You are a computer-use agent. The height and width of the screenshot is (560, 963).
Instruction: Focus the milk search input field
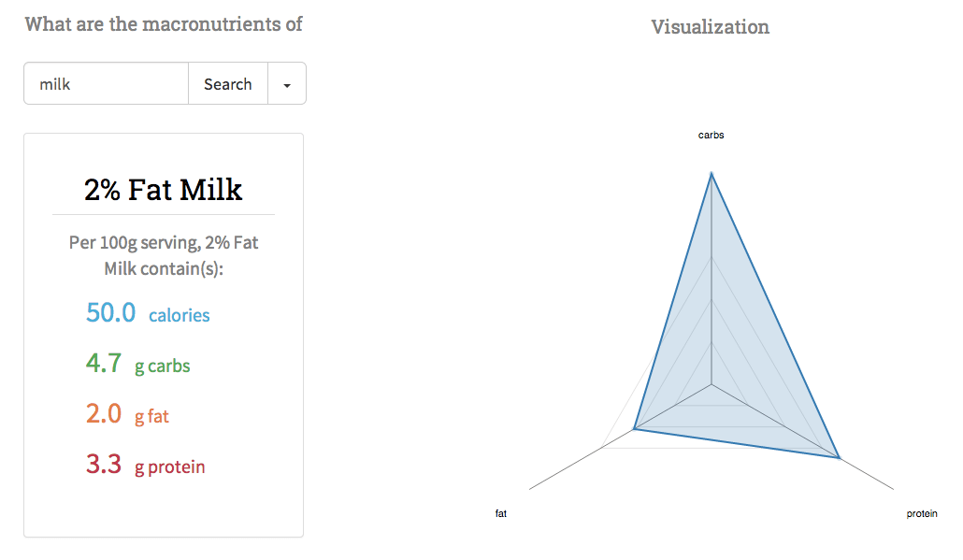pos(107,83)
